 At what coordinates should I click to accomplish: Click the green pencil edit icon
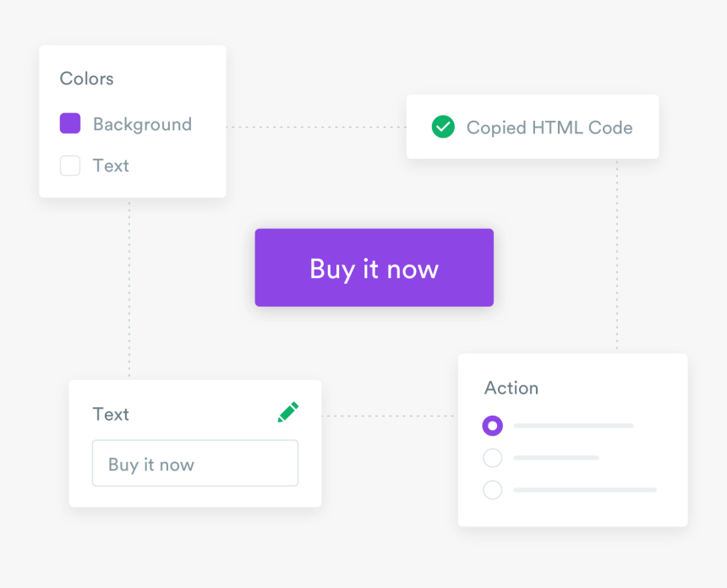(x=288, y=412)
